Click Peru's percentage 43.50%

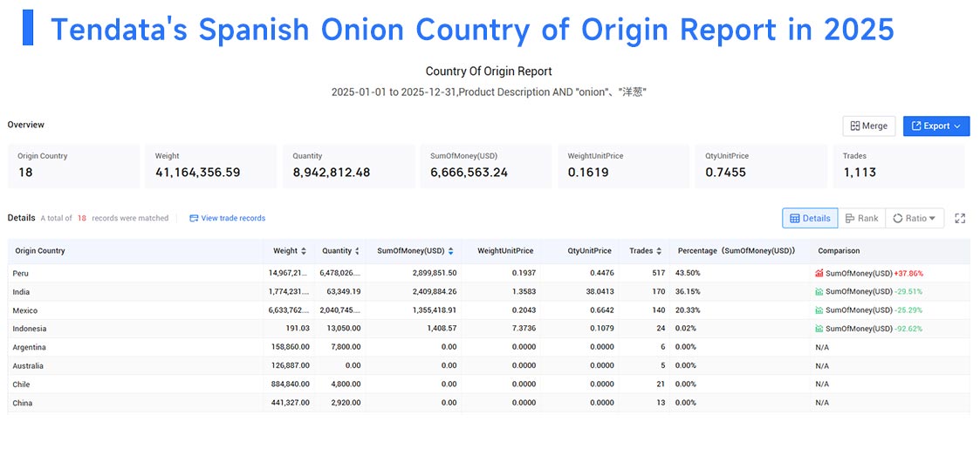click(688, 274)
